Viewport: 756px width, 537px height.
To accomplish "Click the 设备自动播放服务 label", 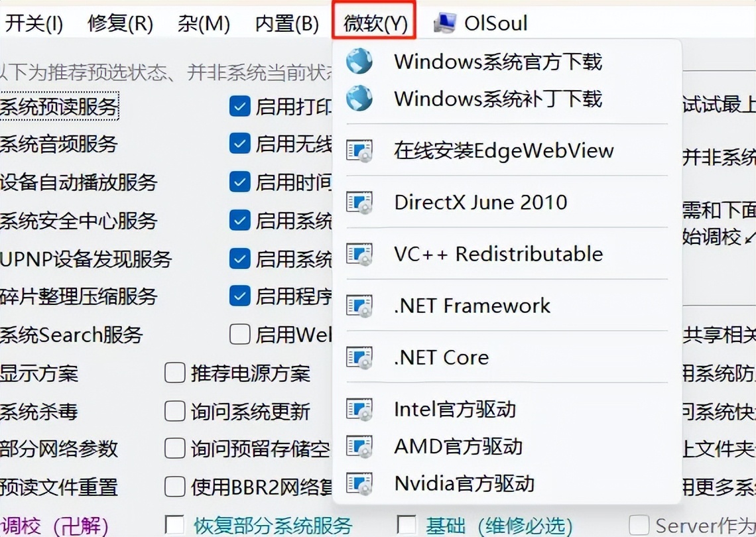I will [x=79, y=182].
